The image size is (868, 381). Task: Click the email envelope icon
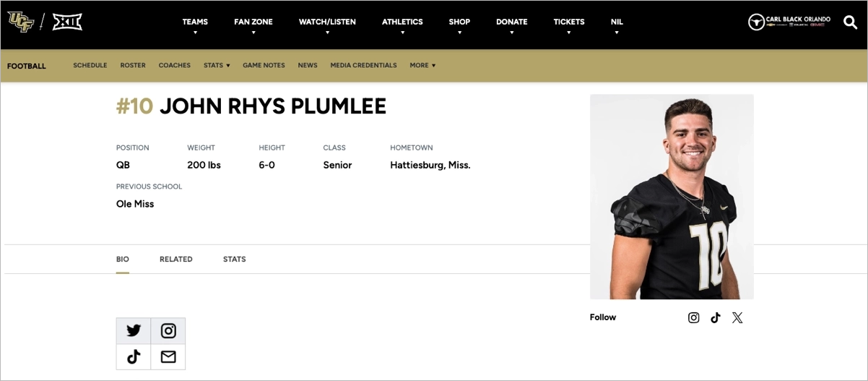click(168, 356)
